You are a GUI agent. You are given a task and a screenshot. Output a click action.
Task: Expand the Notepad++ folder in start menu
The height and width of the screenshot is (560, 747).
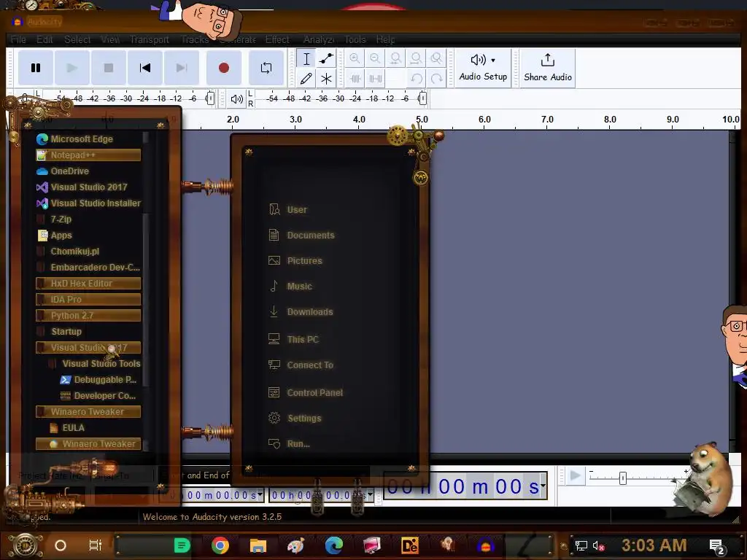[x=88, y=155]
